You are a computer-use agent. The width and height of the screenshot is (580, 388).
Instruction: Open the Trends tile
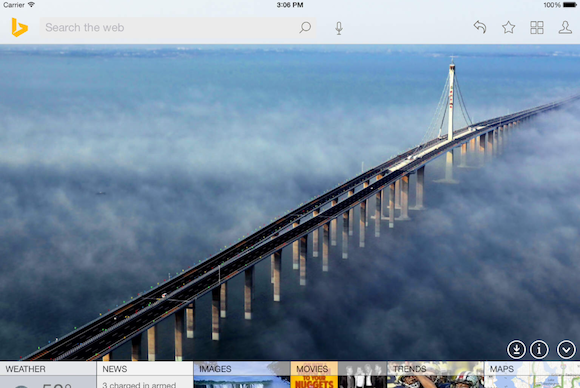pos(435,375)
